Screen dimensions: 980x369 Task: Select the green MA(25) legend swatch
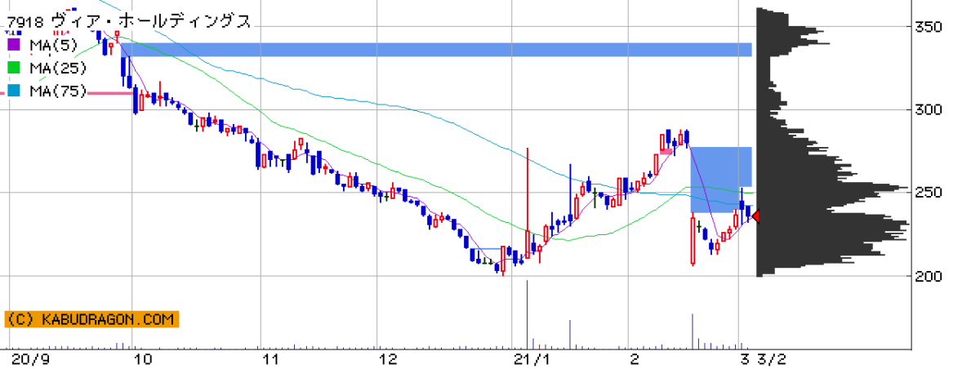pos(15,68)
